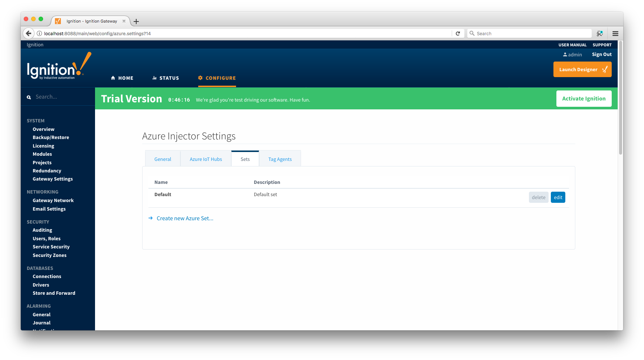Click the Activate Ignition button
644x360 pixels.
[583, 99]
